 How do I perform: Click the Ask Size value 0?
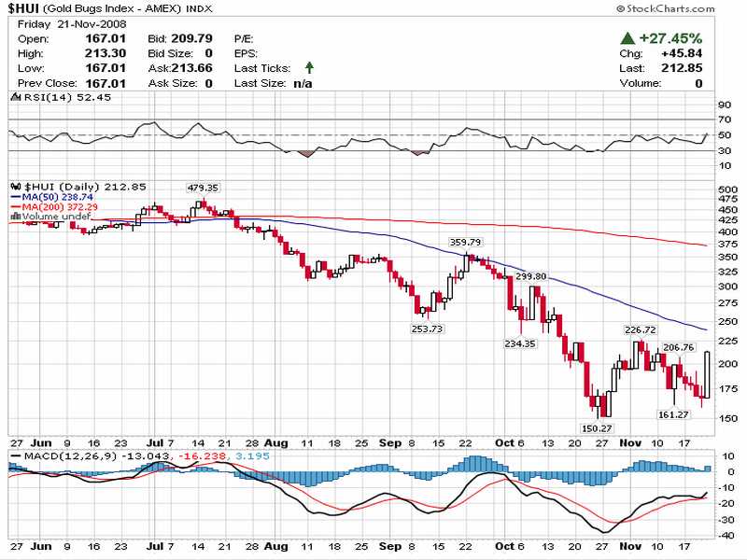[x=208, y=83]
